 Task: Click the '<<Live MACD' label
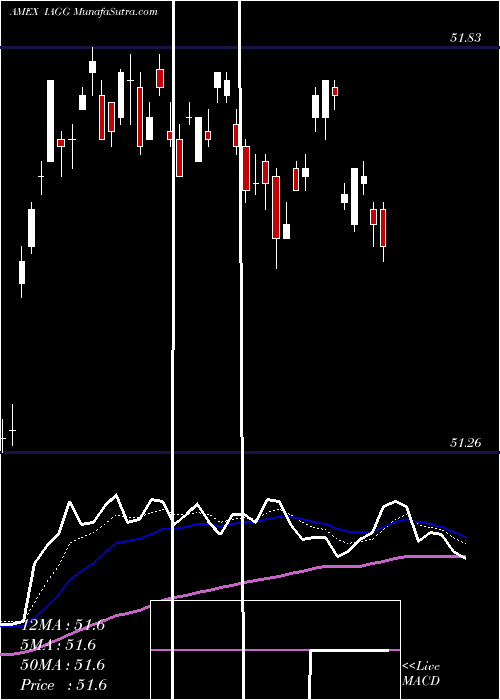click(x=421, y=674)
